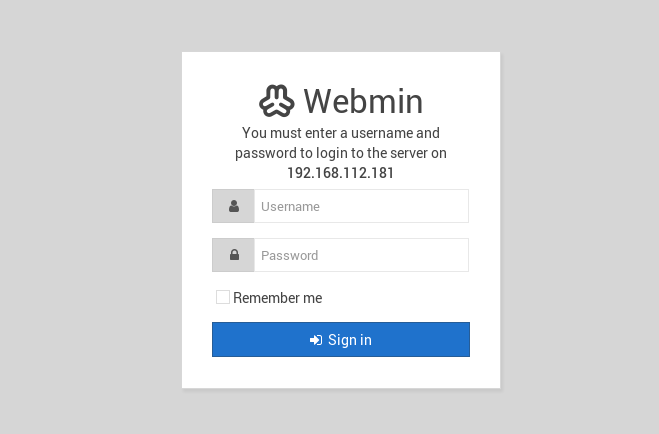Click the "password to login to the server on" line
659x434 pixels.
[x=341, y=153]
